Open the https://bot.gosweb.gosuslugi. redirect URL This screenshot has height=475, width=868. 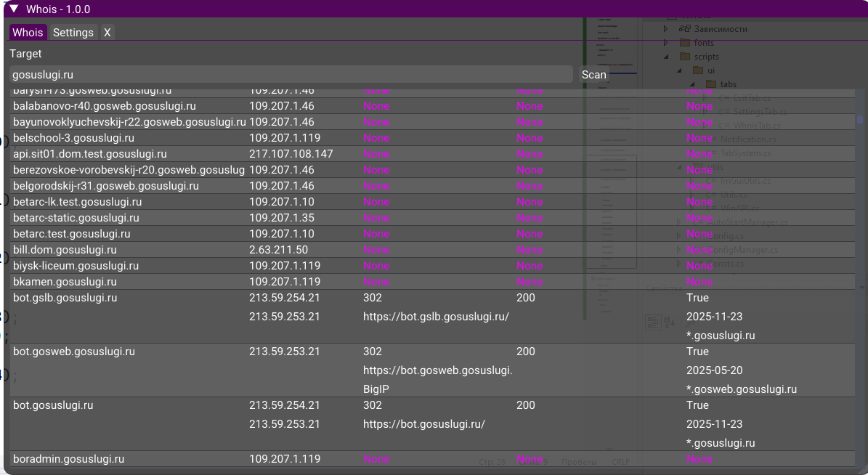(x=438, y=370)
